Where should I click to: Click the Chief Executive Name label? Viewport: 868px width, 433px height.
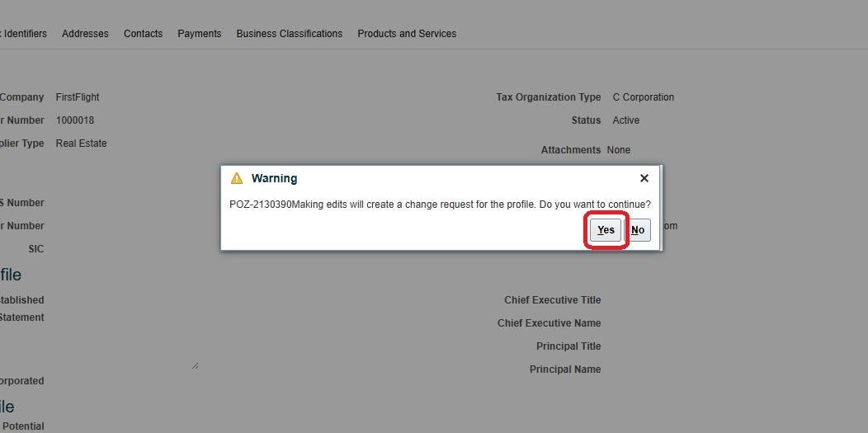click(x=550, y=323)
